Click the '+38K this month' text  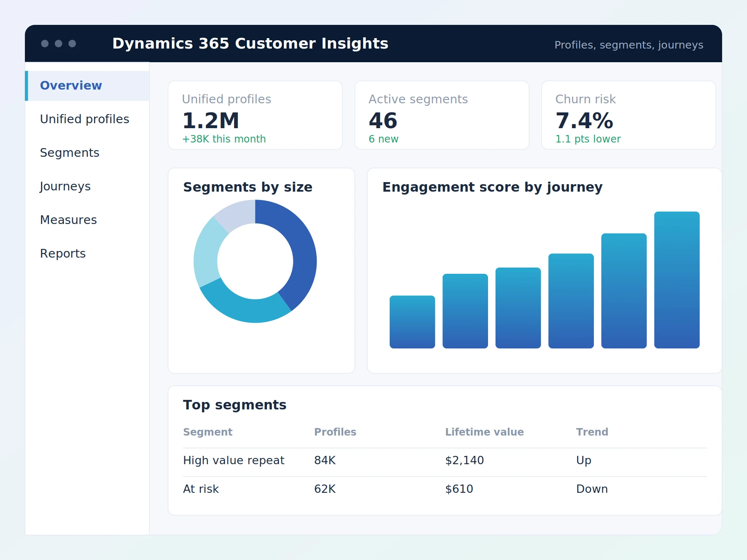(224, 139)
